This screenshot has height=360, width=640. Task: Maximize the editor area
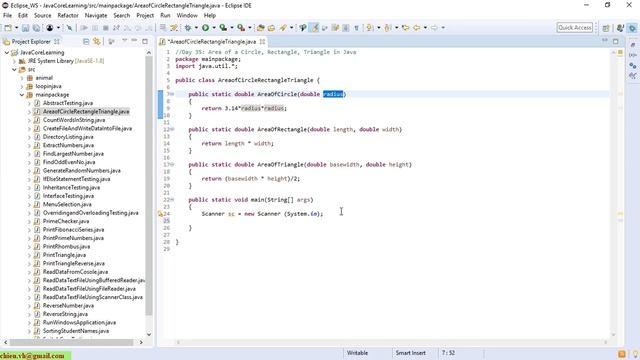pos(616,41)
